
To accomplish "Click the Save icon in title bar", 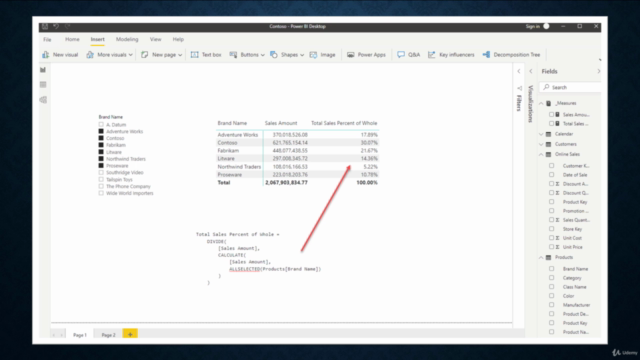I will [45, 26].
